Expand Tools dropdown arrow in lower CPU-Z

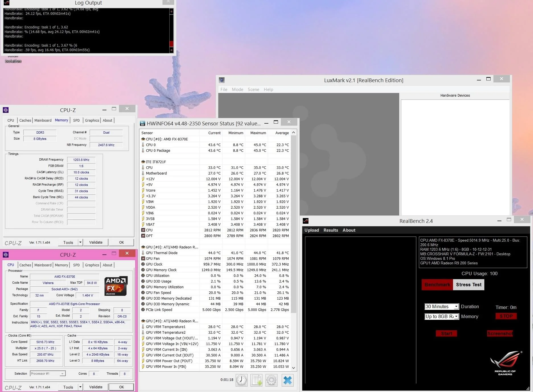click(81, 387)
